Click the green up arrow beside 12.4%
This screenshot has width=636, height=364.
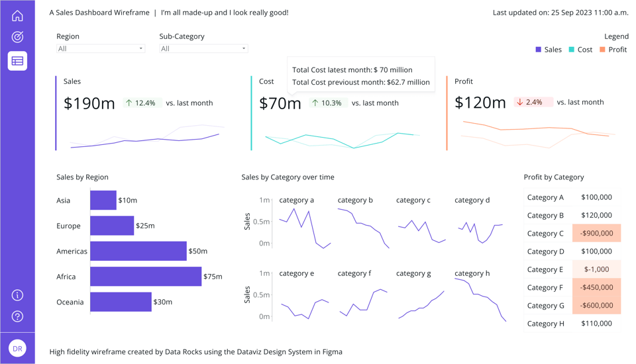click(x=129, y=103)
